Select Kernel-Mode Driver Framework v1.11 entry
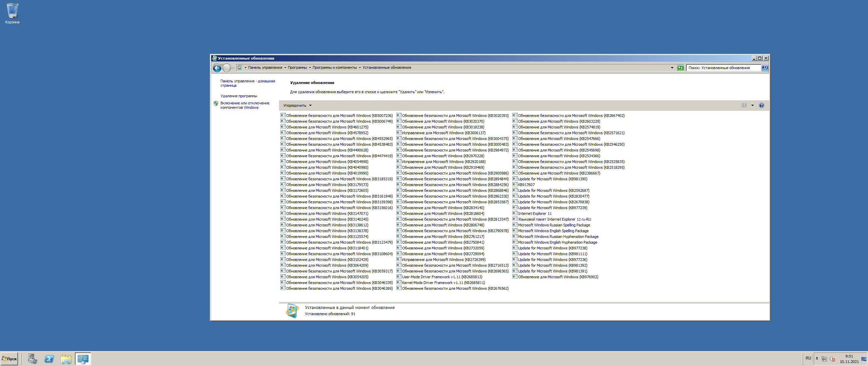 (441, 283)
